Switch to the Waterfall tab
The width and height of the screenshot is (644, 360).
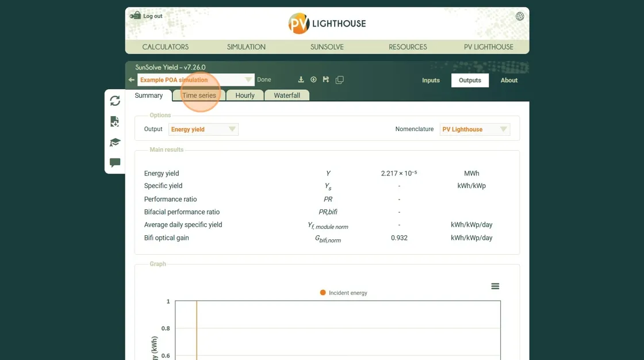pyautogui.click(x=287, y=95)
